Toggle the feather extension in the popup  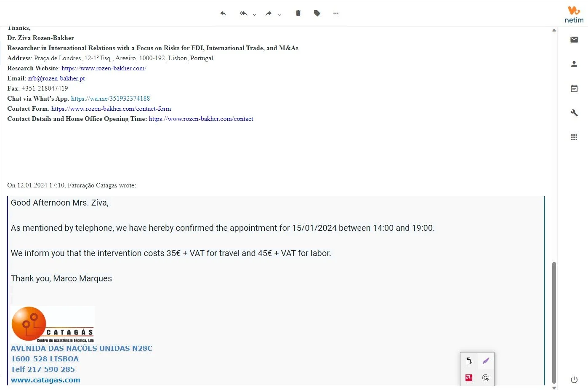click(486, 361)
